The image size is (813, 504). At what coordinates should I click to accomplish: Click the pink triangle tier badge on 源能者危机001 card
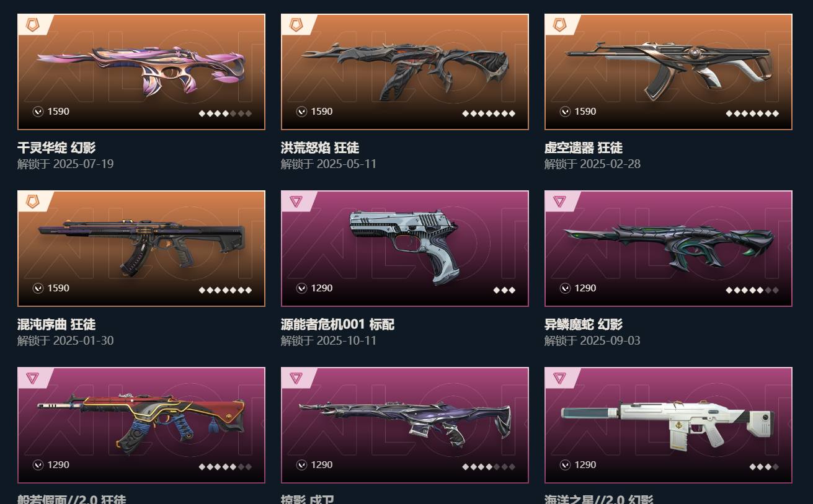[x=296, y=201]
